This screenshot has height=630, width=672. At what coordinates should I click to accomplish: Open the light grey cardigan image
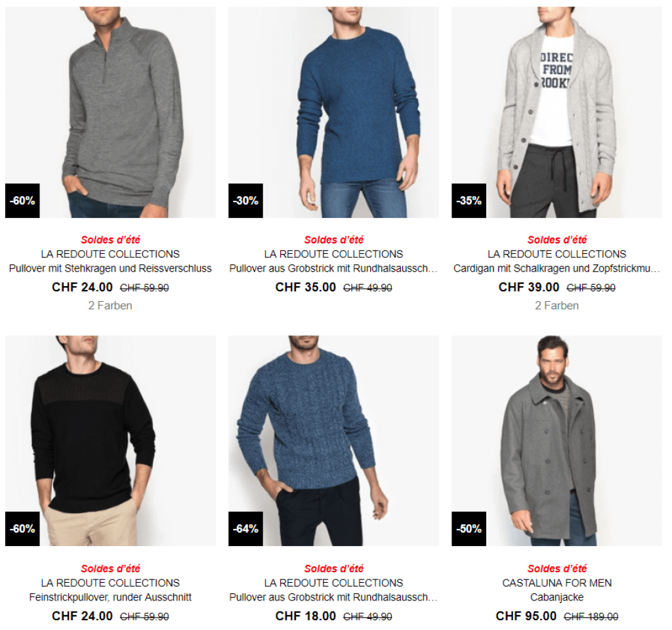(x=556, y=112)
